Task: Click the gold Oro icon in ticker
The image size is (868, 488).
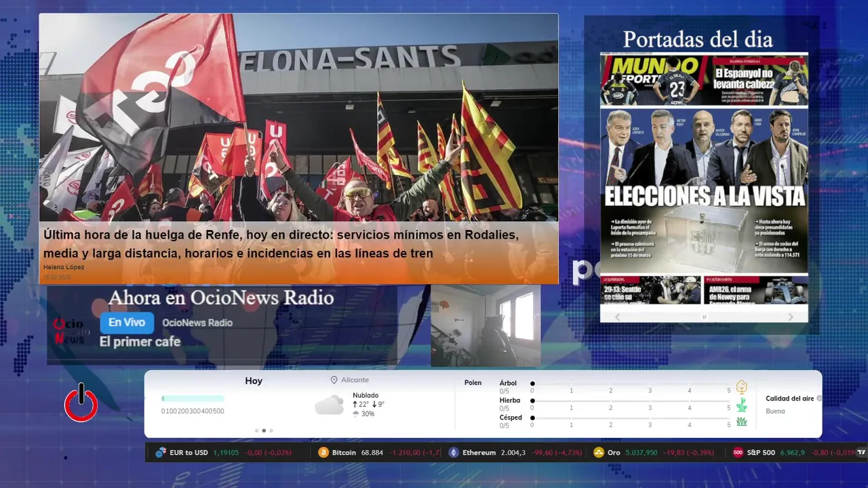Action: (599, 453)
